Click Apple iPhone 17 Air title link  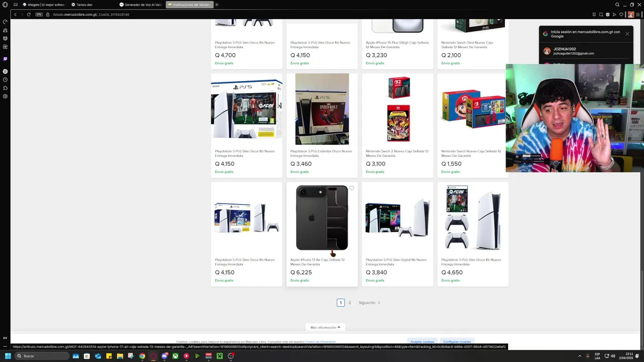[x=317, y=262]
